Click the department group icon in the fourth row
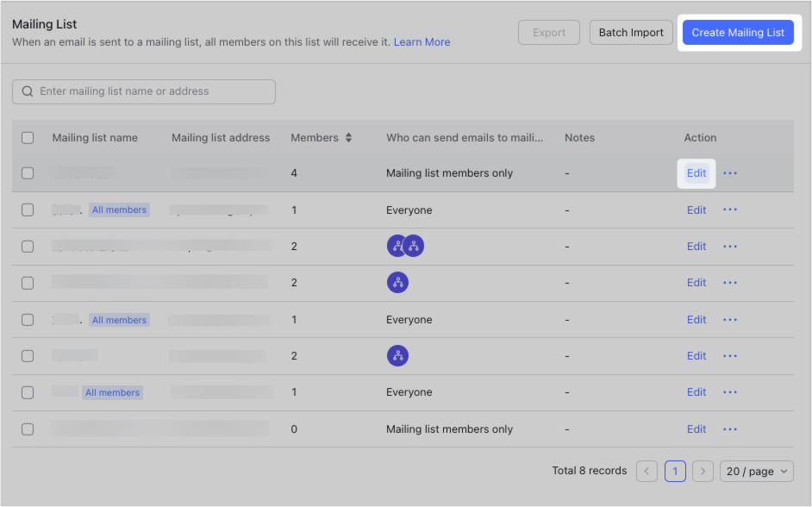Image resolution: width=812 pixels, height=507 pixels. [397, 282]
